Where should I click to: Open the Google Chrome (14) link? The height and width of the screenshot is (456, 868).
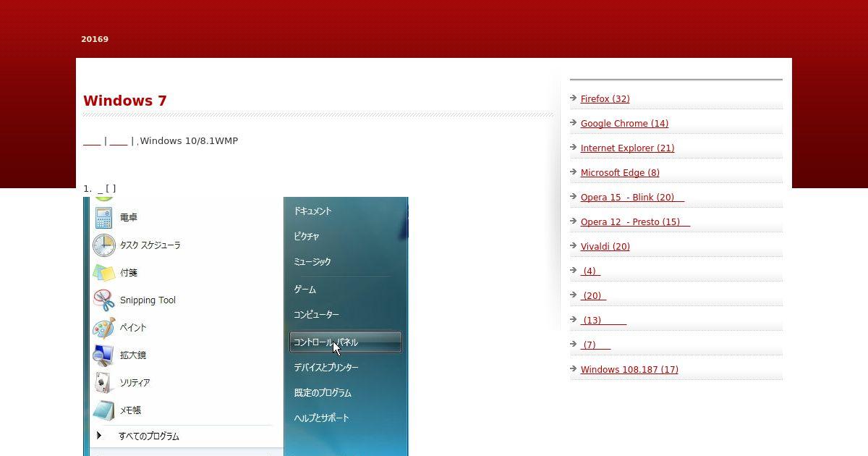click(625, 124)
